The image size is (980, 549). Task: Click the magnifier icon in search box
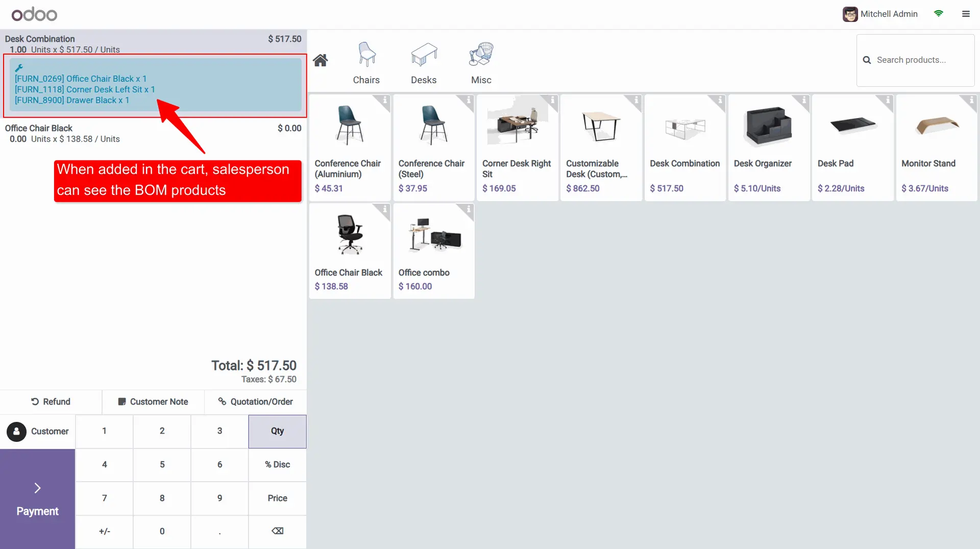[867, 60]
